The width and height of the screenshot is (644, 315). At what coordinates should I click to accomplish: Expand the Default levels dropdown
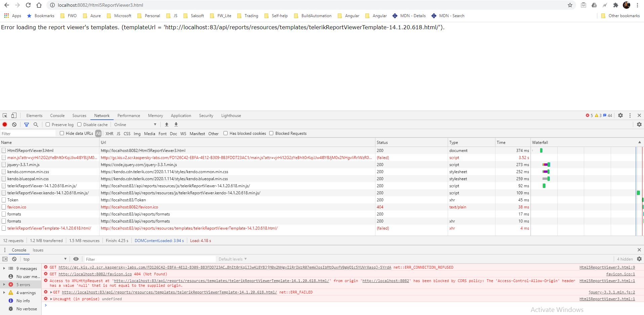click(233, 259)
